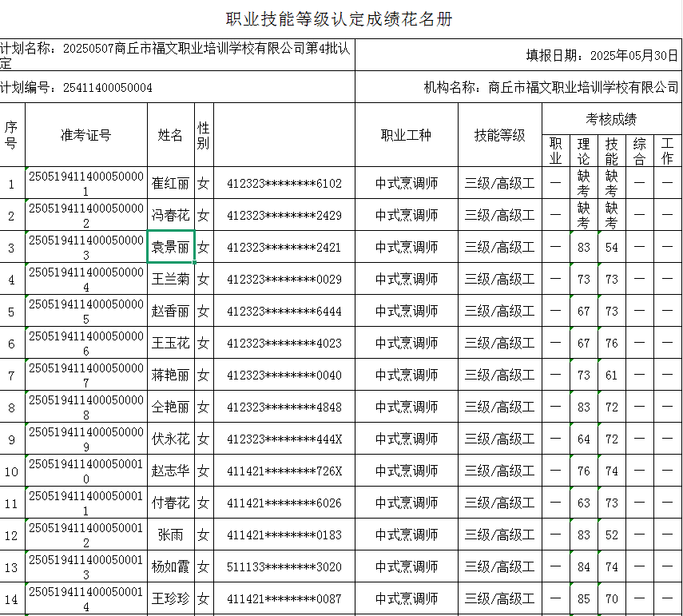Viewport: 683px width, 616px height.
Task: Click the 计划编号 25411400050004 cell
Action: click(177, 87)
